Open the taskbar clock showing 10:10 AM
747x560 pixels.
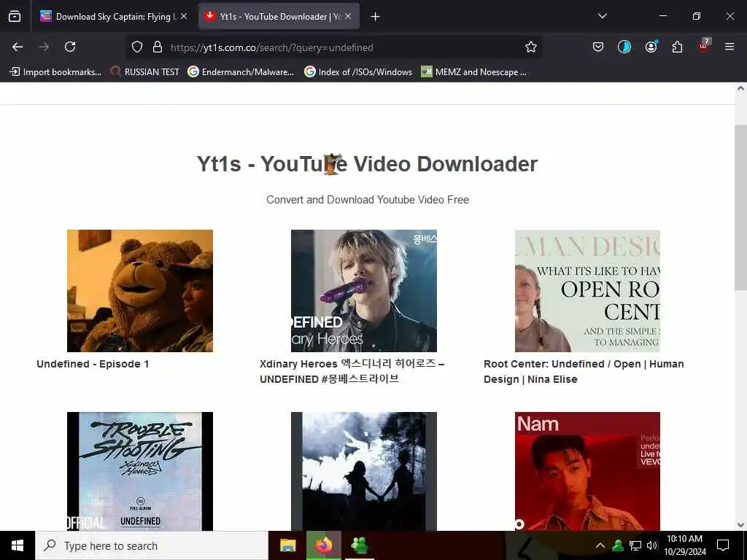click(685, 545)
